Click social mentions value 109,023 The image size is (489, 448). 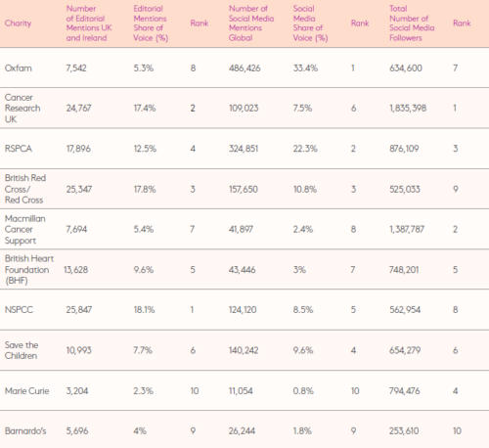coord(244,109)
